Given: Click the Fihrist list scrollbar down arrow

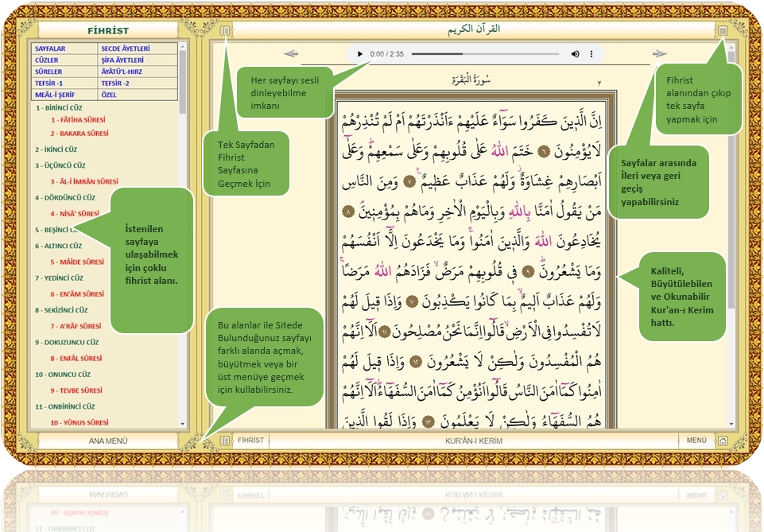Looking at the screenshot, I should point(183,424).
